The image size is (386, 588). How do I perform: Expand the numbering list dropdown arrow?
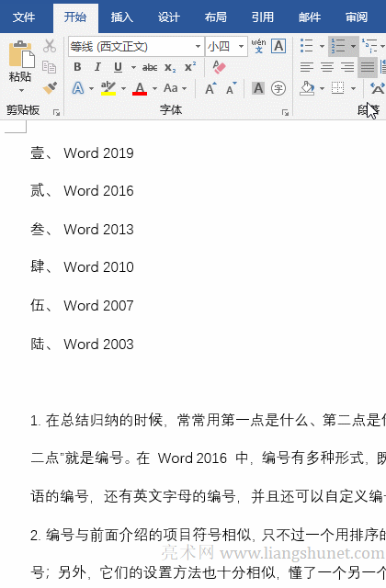click(353, 46)
